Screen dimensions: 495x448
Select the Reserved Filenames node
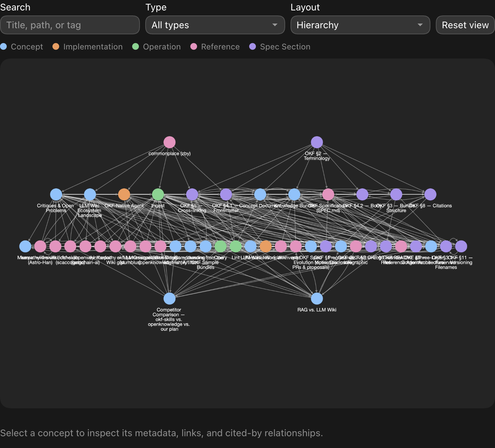pos(446,247)
